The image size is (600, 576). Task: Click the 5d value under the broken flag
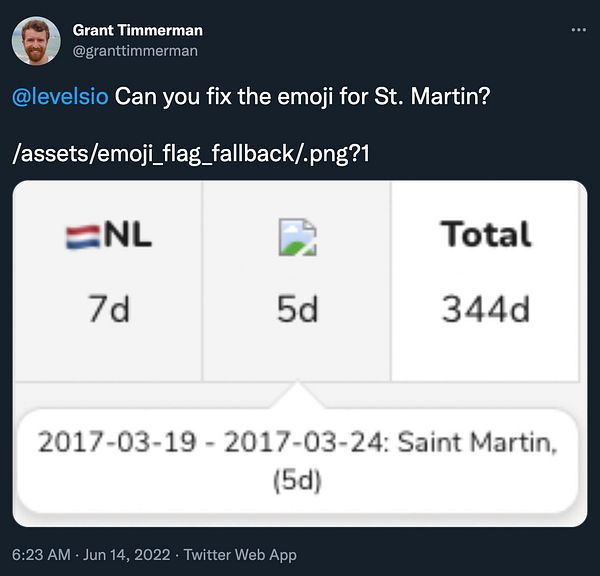pyautogui.click(x=297, y=310)
